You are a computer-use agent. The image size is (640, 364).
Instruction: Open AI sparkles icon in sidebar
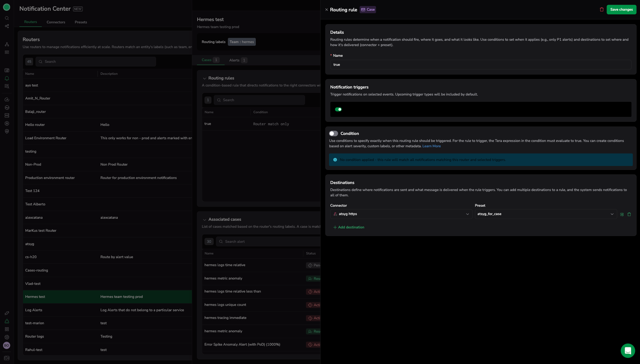tap(7, 26)
